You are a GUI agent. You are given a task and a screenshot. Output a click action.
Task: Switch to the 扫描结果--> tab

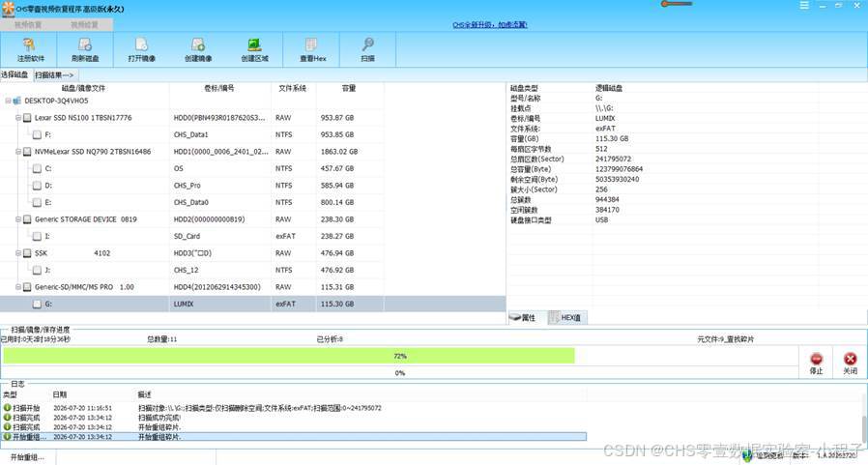(x=55, y=74)
